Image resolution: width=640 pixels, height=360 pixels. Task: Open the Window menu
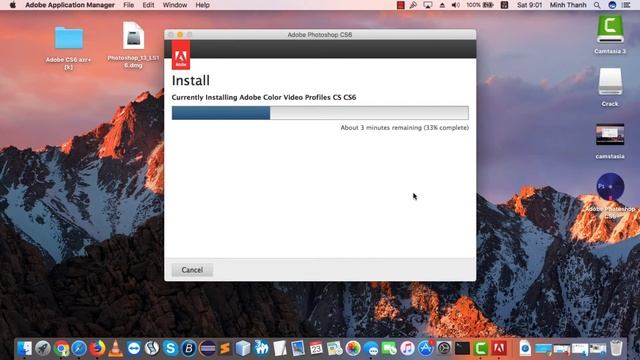[175, 5]
